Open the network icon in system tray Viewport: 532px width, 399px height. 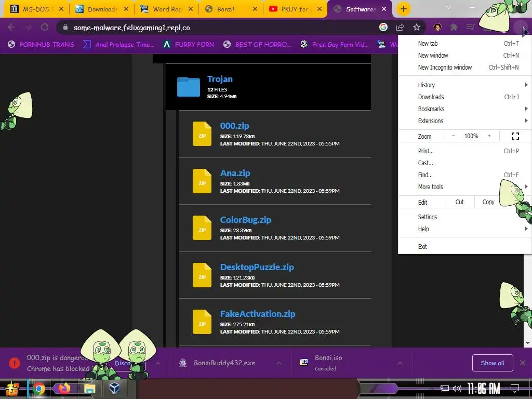click(x=444, y=389)
